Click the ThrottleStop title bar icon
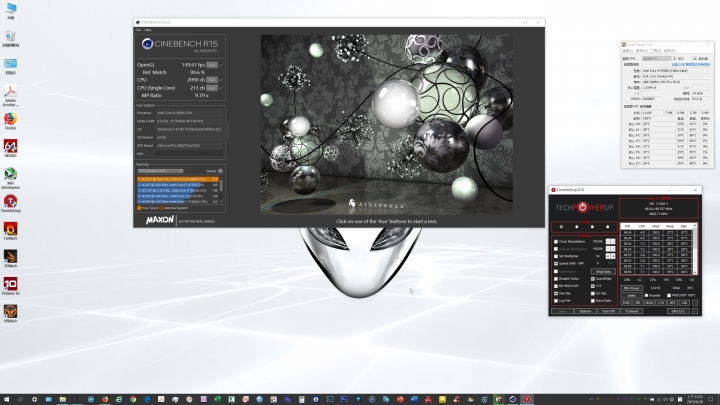This screenshot has height=405, width=720. (553, 190)
